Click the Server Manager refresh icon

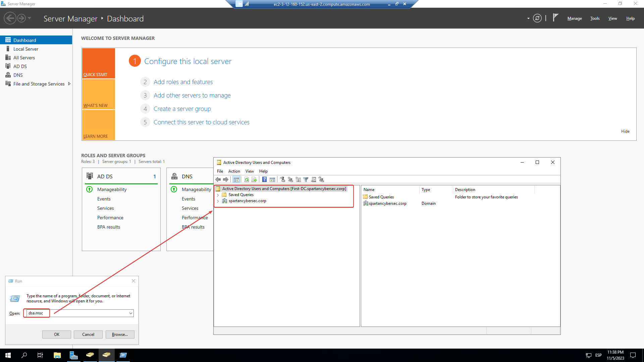[537, 18]
